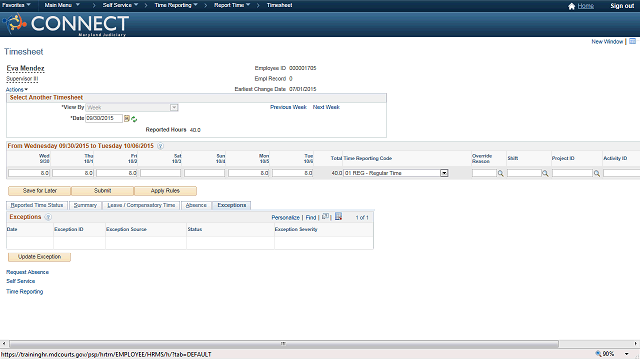Go to Next Week
This screenshot has height=360, width=640.
pyautogui.click(x=326, y=107)
